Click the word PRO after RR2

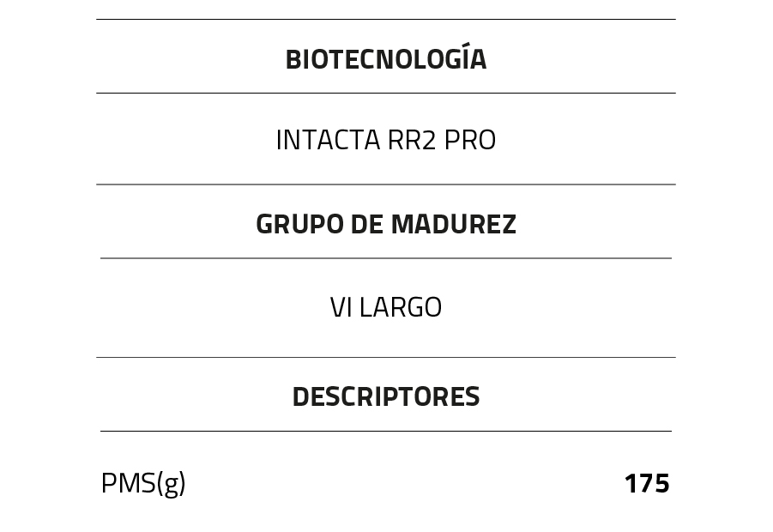coord(470,140)
